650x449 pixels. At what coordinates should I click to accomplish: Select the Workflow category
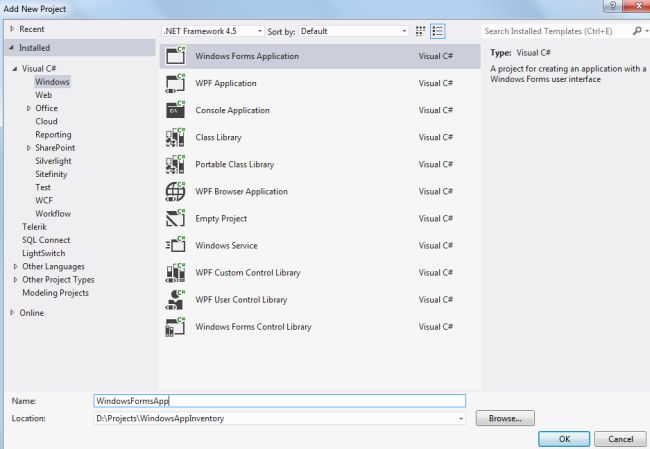point(53,214)
